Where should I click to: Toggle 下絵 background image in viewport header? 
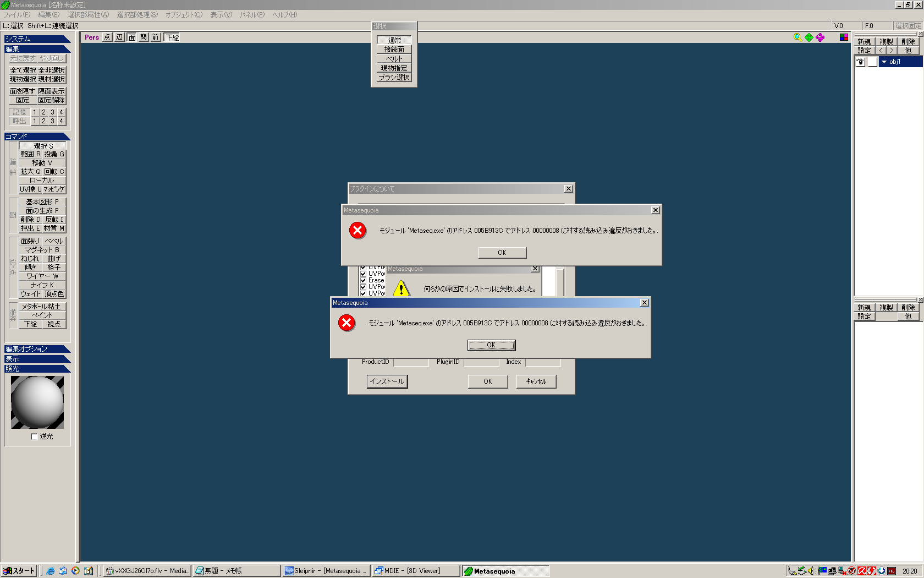[x=172, y=37]
